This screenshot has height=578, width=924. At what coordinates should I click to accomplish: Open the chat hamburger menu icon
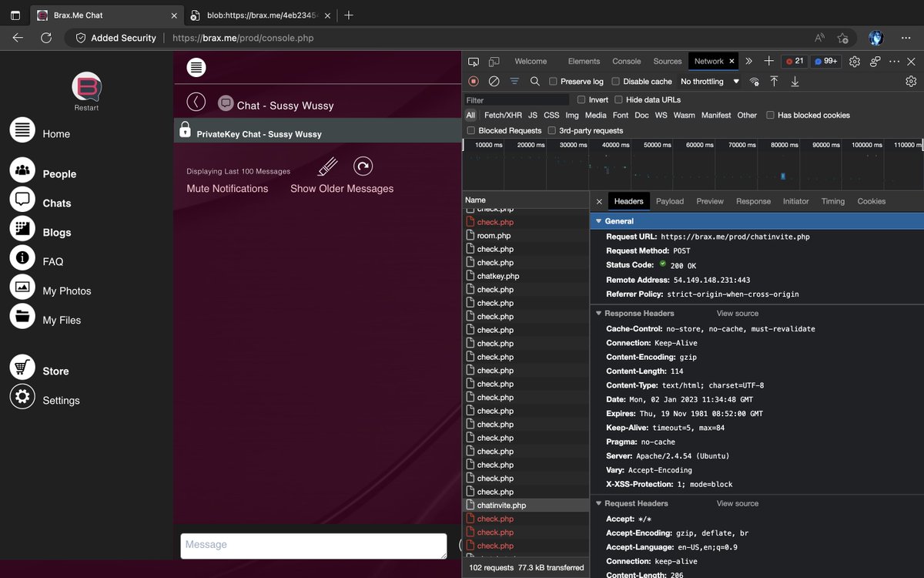pyautogui.click(x=196, y=67)
